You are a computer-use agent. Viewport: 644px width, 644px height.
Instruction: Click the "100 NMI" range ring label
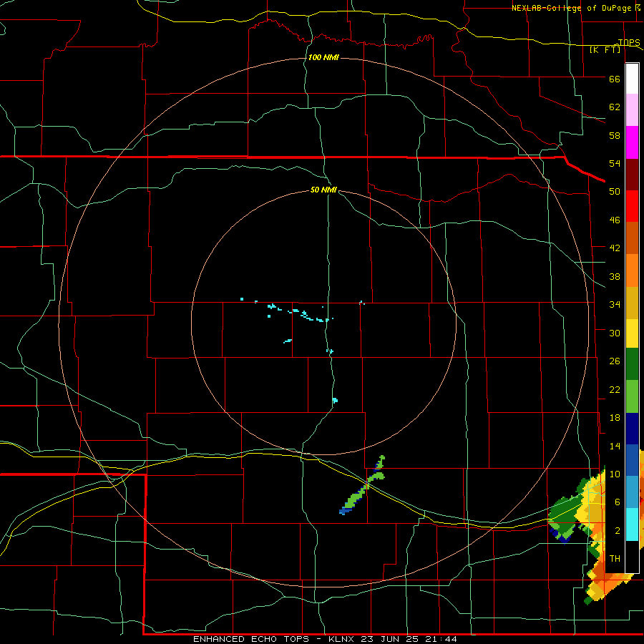323,57
